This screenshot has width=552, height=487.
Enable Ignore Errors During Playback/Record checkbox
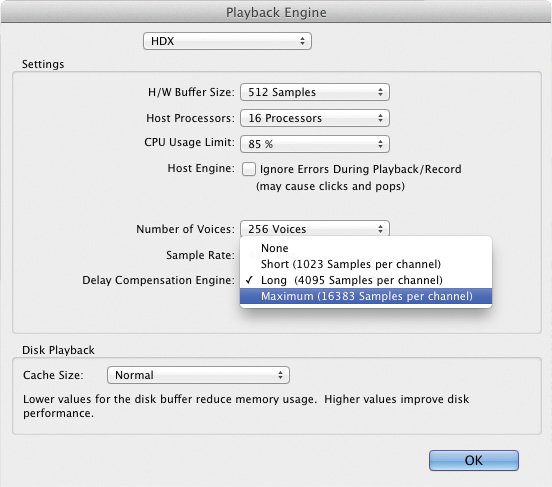click(249, 169)
